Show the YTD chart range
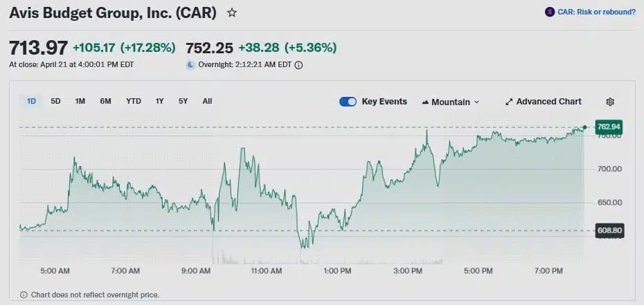 pyautogui.click(x=134, y=101)
